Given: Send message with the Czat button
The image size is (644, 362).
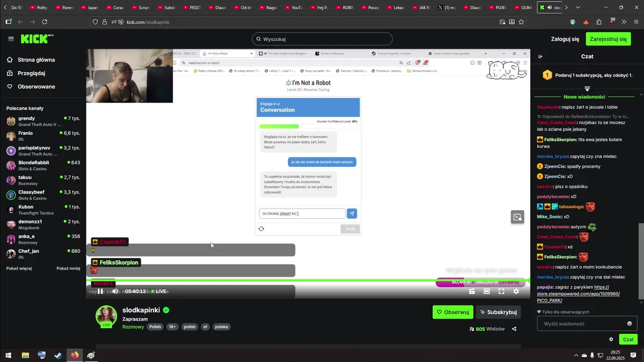Looking at the screenshot, I should 628,339.
